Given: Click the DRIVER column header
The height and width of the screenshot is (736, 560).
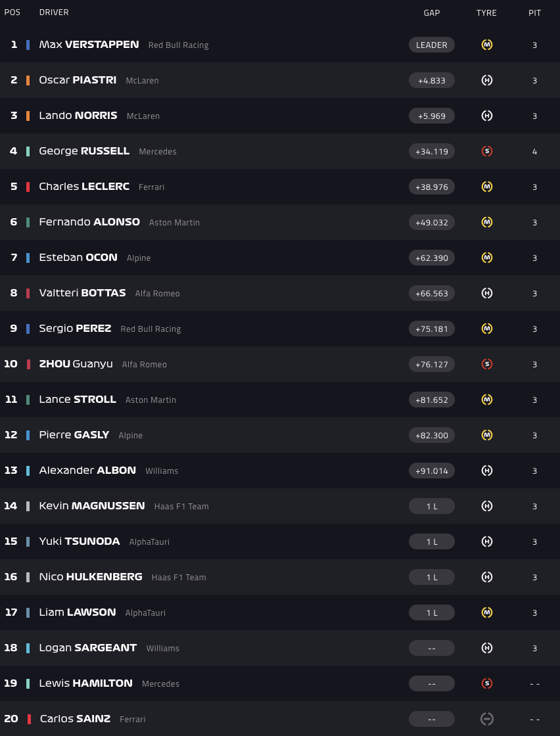Looking at the screenshot, I should coord(54,12).
